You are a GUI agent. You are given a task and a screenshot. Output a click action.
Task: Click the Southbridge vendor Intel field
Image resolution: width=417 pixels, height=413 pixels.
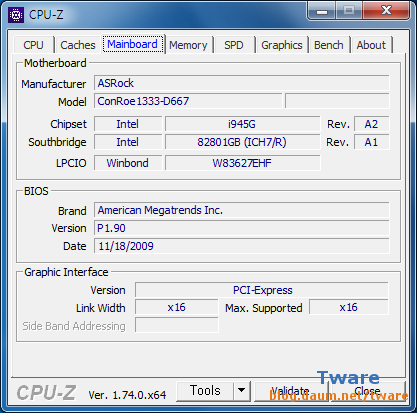(128, 142)
